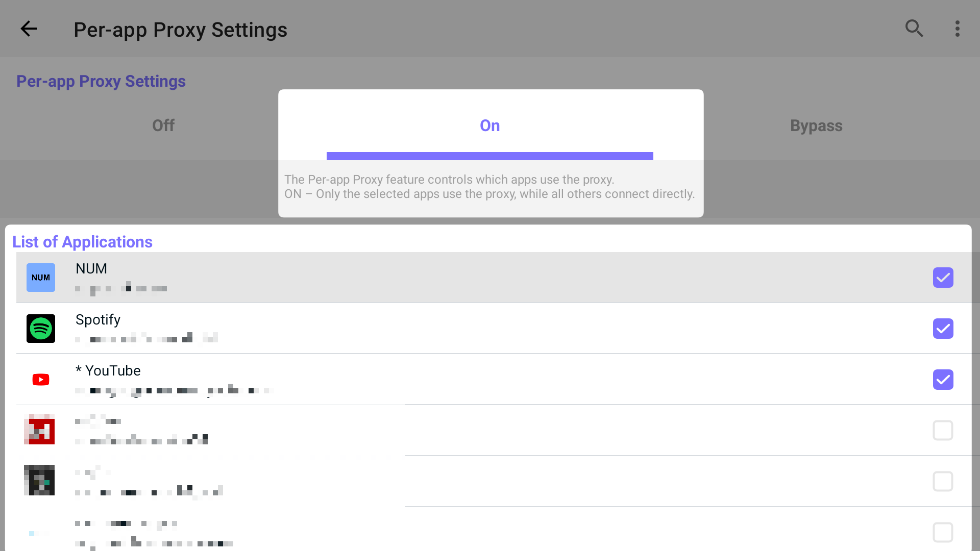
Task: Select the YouTube list row
Action: (459, 380)
